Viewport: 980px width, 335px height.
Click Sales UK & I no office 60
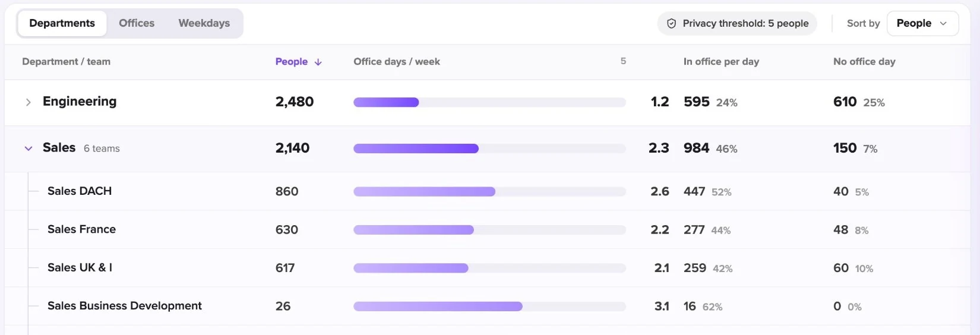point(840,268)
